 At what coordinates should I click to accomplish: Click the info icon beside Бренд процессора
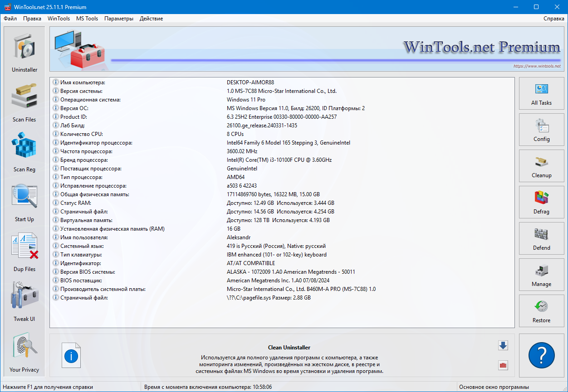pyautogui.click(x=56, y=160)
